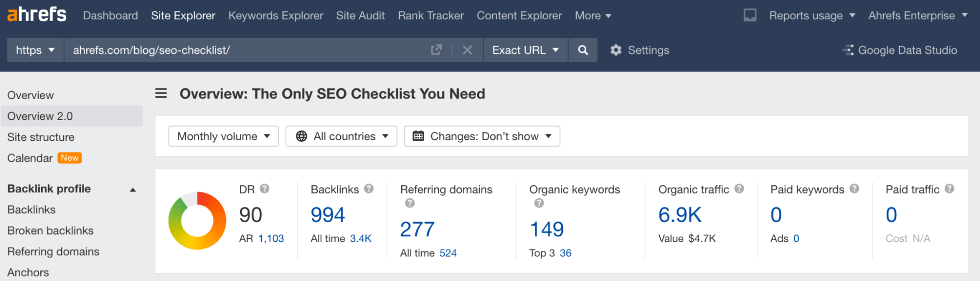Click AR value 1,103

(271, 239)
